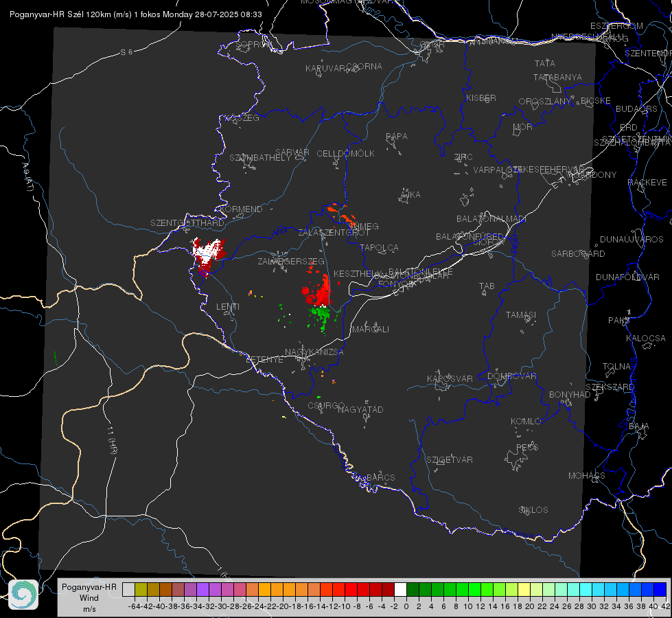This screenshot has height=618, width=672.
Task: Click the KAPOSVÁR label
Action: [450, 378]
